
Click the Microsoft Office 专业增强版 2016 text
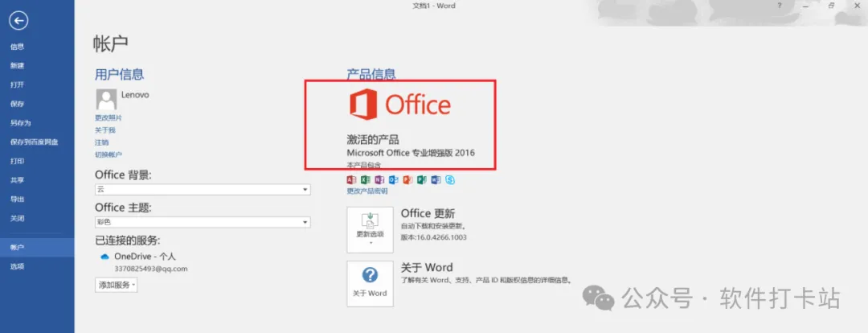tap(411, 152)
